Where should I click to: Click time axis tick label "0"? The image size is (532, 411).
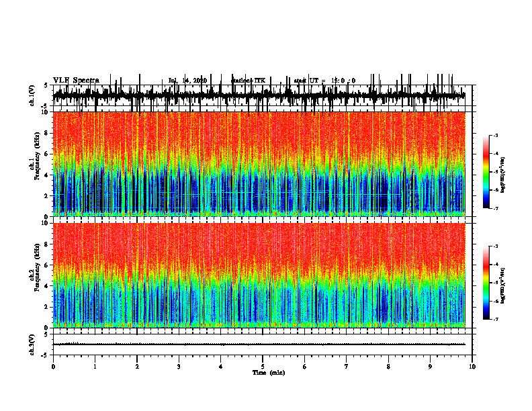[53, 367]
